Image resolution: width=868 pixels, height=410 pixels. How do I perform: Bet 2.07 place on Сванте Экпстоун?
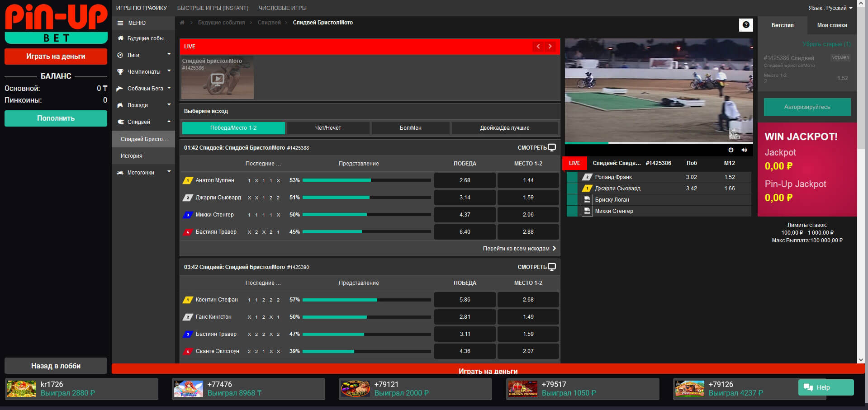528,351
